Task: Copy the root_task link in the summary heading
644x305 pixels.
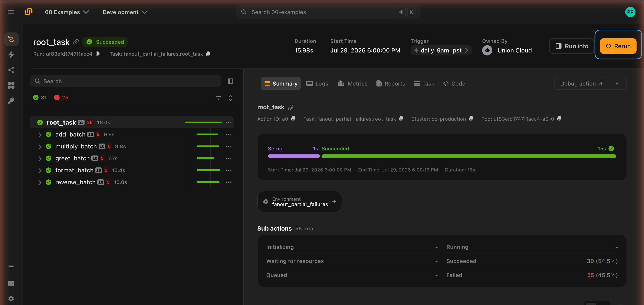Action: 290,107
